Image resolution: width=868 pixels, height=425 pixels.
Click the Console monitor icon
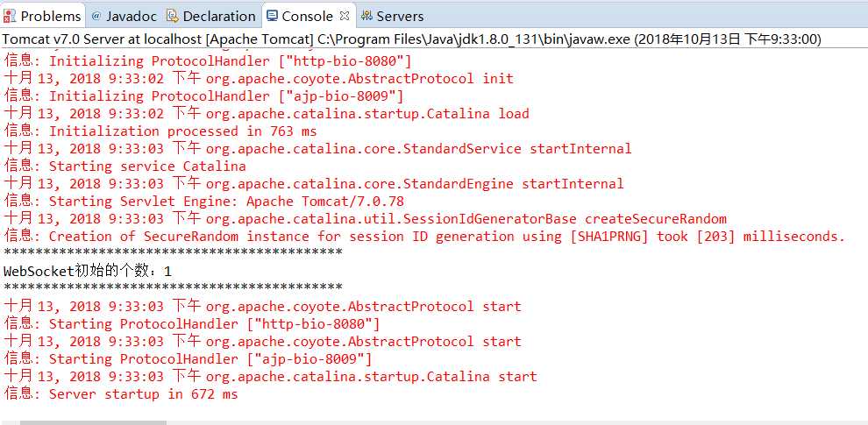272,16
